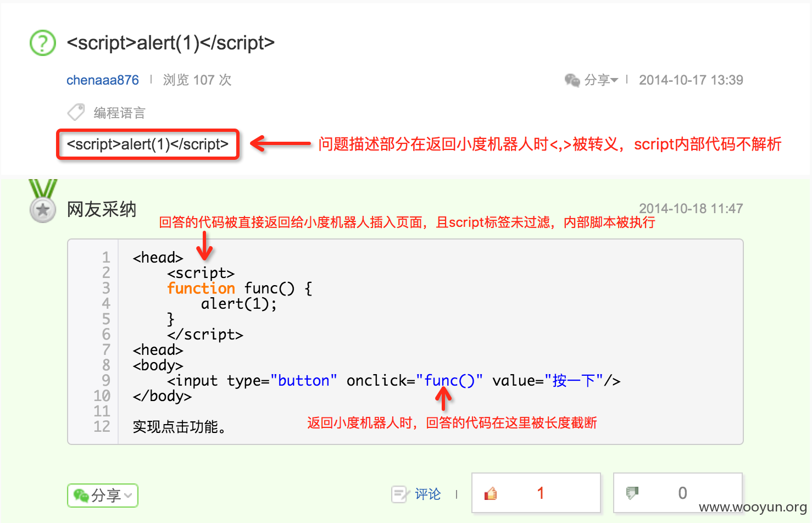812x523 pixels.
Task: Open user profile chenaaa876
Action: [x=103, y=80]
